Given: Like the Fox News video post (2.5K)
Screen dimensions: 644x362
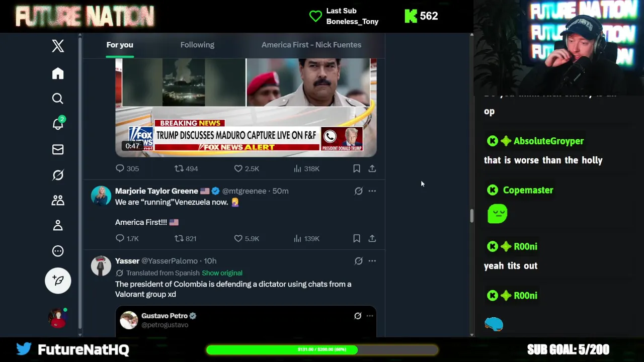Looking at the screenshot, I should click(247, 168).
